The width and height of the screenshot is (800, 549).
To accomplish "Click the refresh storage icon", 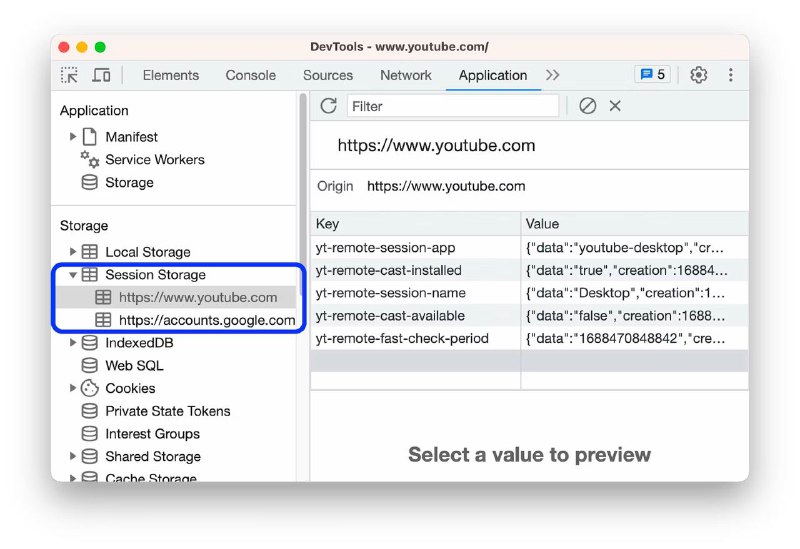I will click(329, 106).
